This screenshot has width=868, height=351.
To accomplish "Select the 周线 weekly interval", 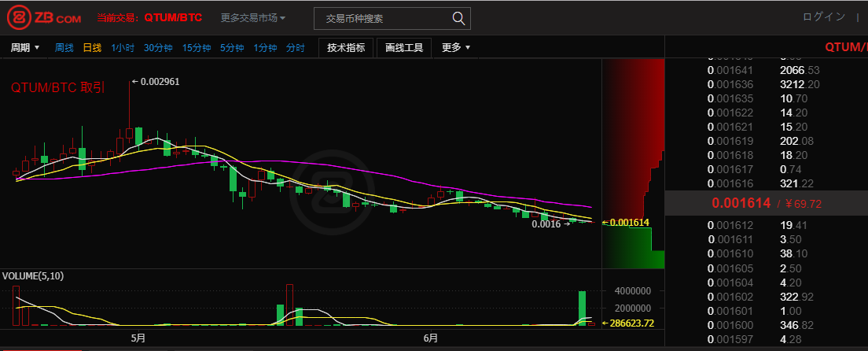I will (64, 48).
